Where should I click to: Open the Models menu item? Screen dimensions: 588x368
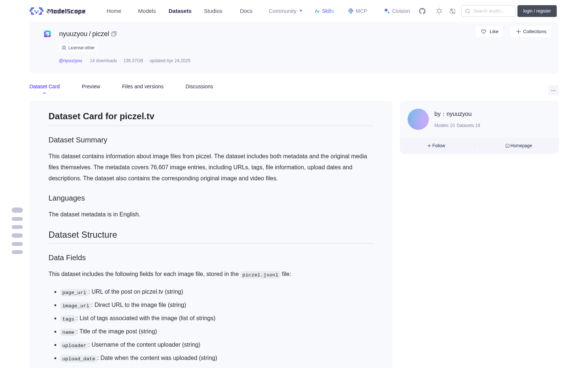click(147, 11)
